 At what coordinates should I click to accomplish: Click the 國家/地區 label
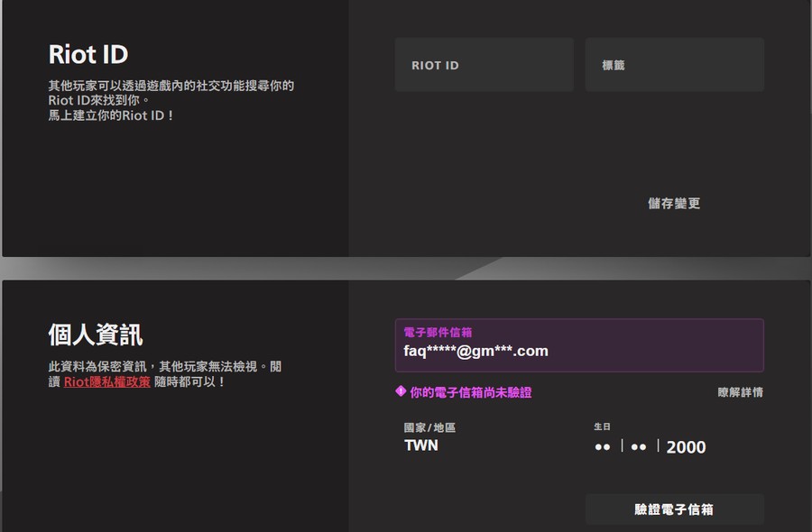(x=429, y=427)
